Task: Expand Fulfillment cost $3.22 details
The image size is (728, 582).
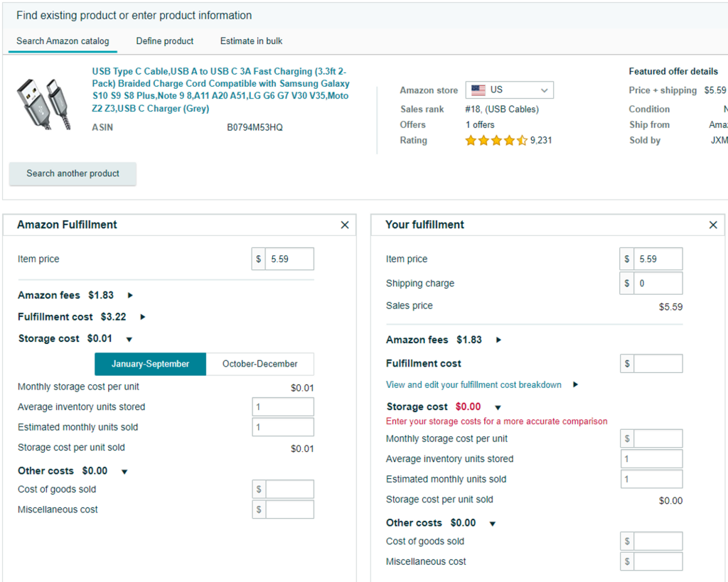Action: tap(143, 317)
